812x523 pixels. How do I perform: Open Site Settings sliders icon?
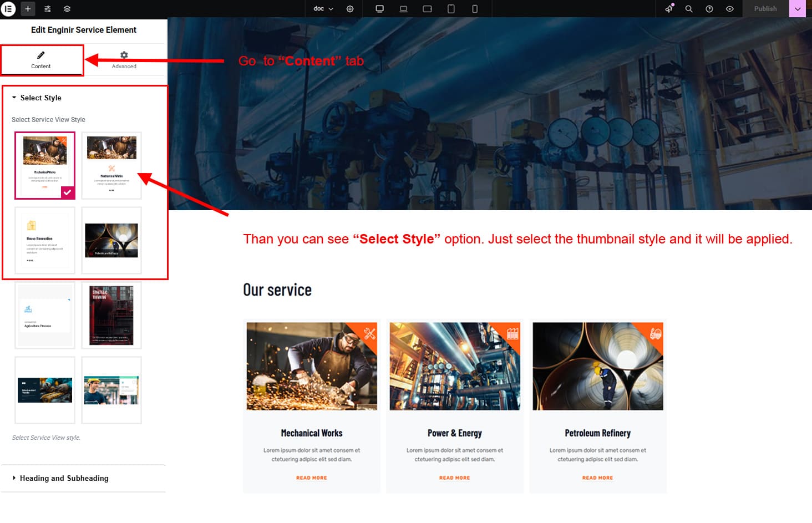click(48, 9)
